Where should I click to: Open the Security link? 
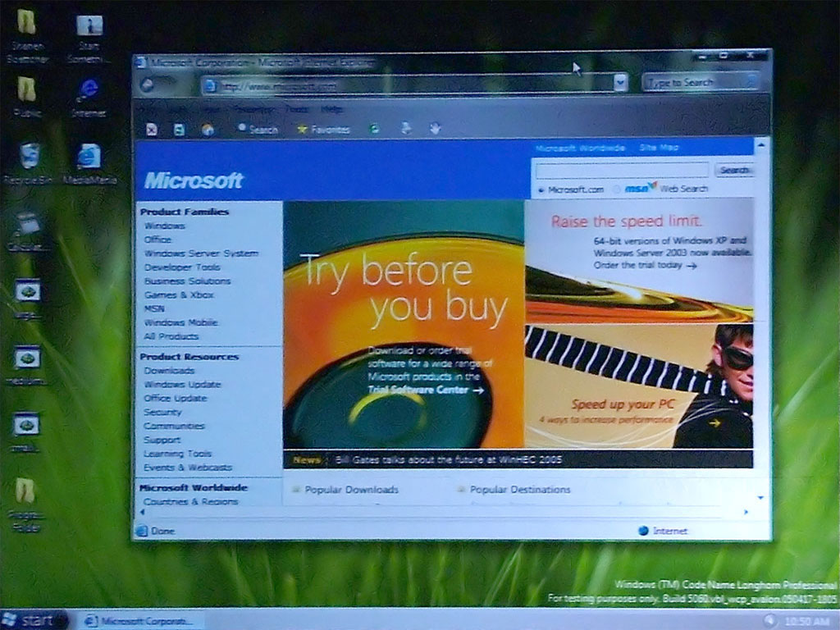coord(162,413)
